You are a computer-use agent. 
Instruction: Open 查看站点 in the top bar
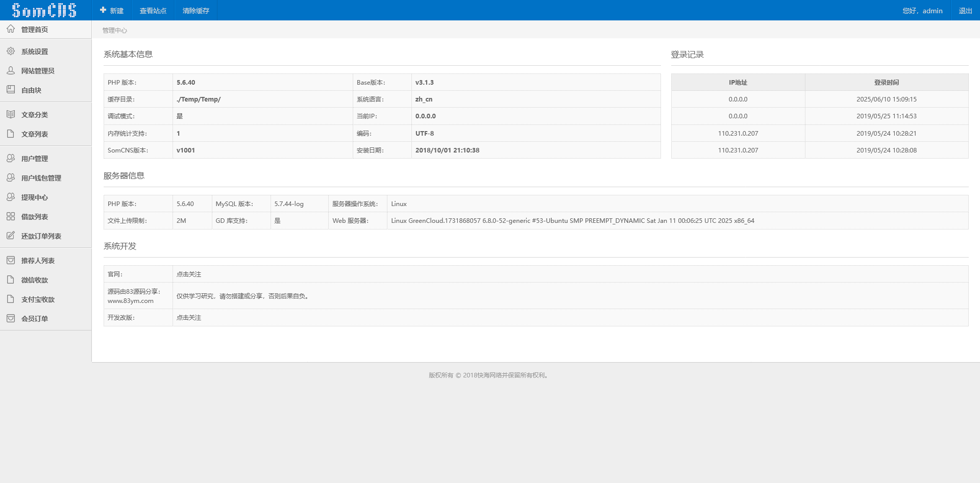coord(153,11)
